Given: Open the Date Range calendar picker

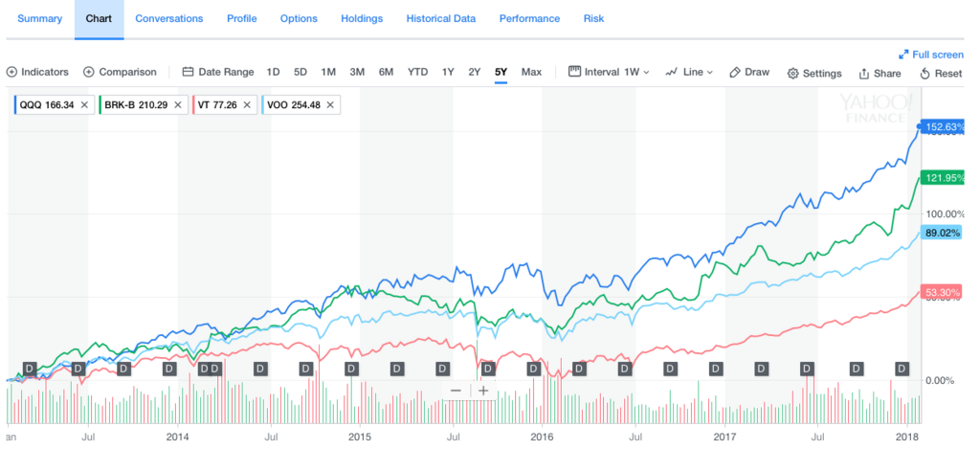Looking at the screenshot, I should pos(218,72).
